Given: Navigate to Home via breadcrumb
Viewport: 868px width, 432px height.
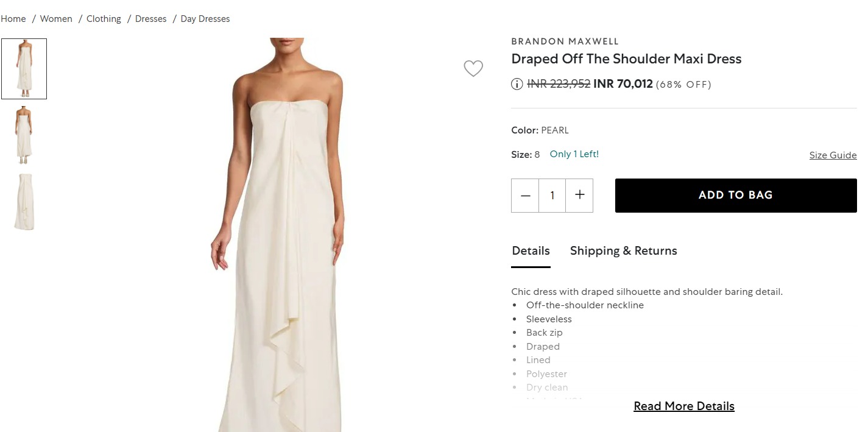Looking at the screenshot, I should [x=13, y=18].
